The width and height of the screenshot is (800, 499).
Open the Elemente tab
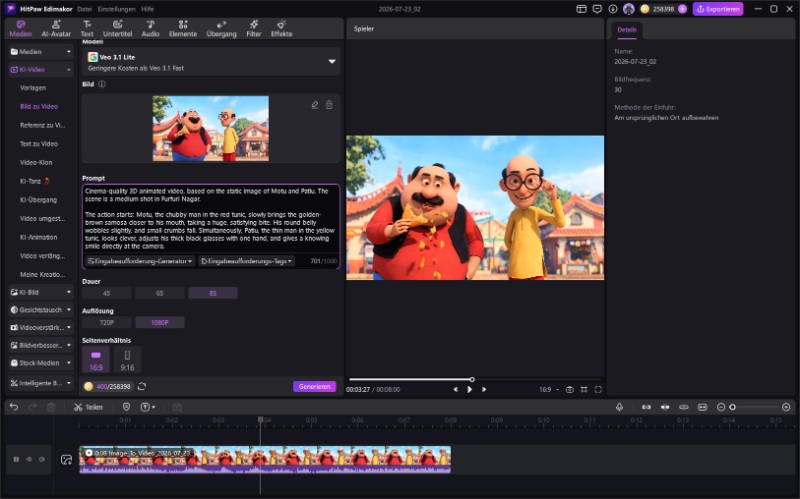coord(183,29)
